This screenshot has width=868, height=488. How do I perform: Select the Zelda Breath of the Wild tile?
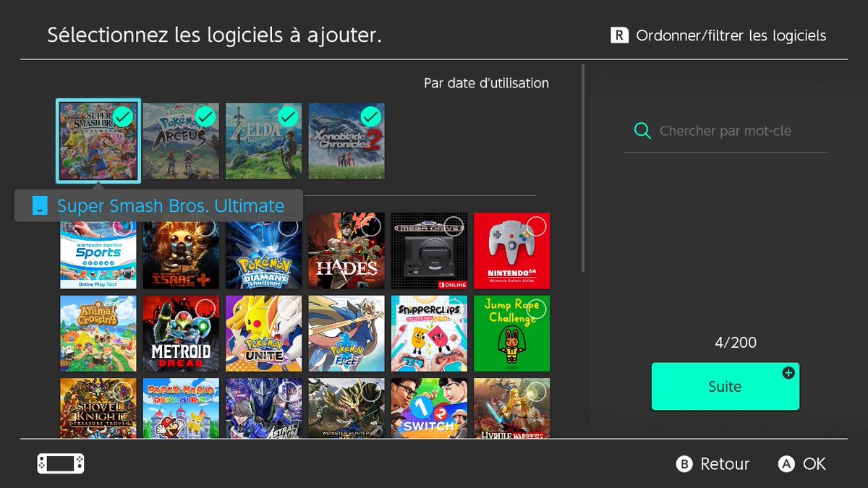264,141
